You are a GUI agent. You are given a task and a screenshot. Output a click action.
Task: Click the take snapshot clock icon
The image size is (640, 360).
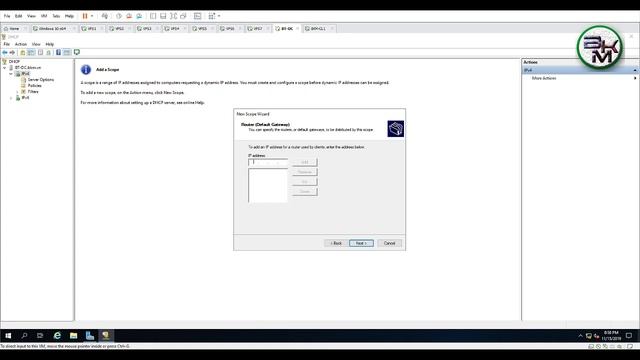(119, 16)
